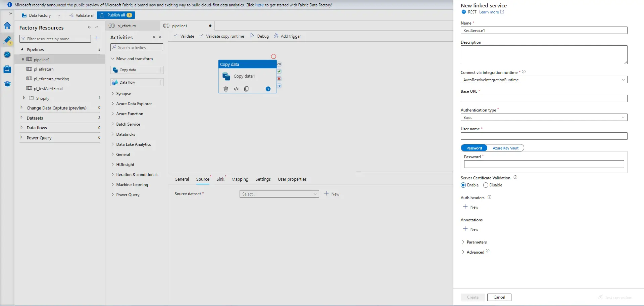Viewport: 644px width, 306px height.
Task: Click info icon beside Auth headers
Action: point(489,197)
